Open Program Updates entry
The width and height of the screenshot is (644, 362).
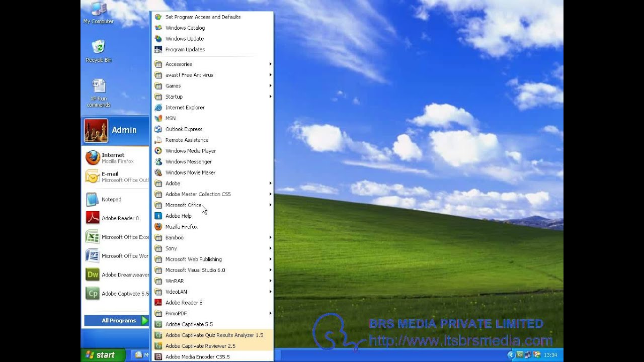212,49
